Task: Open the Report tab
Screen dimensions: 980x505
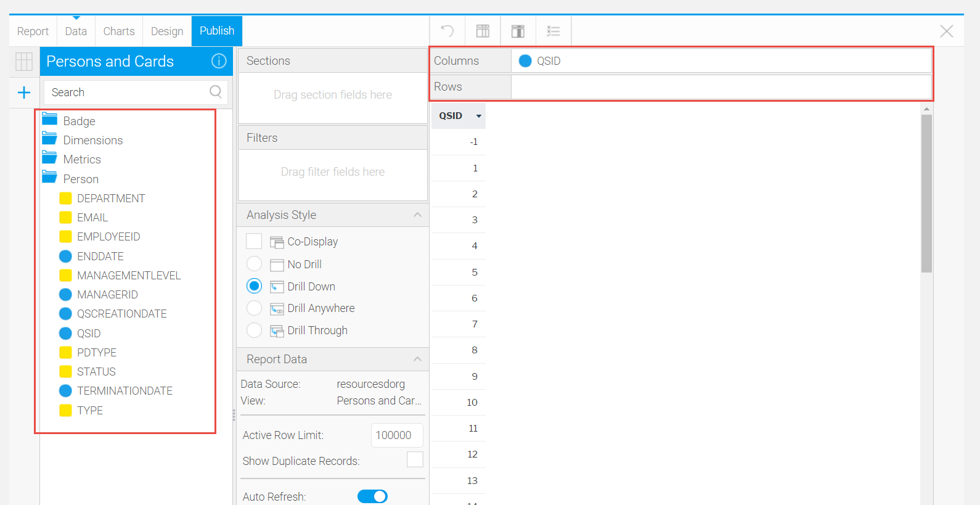Action: tap(33, 31)
